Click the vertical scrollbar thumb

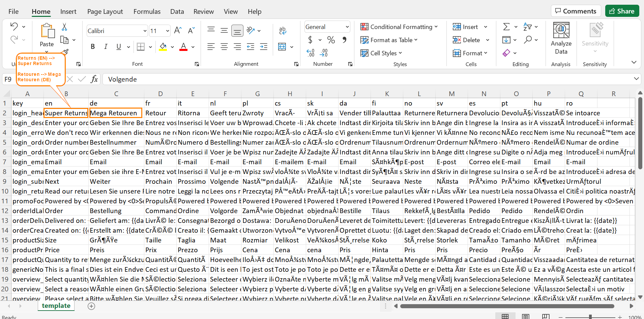(640, 133)
